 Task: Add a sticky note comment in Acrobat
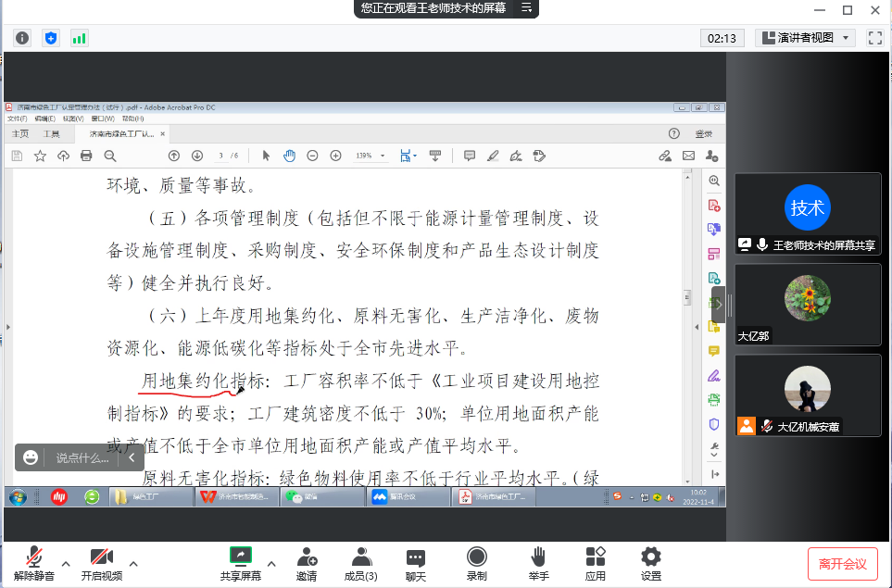click(x=470, y=156)
